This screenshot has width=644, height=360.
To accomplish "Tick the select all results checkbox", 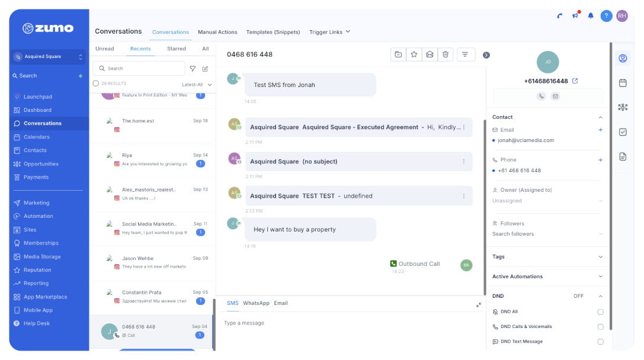I will pyautogui.click(x=96, y=83).
